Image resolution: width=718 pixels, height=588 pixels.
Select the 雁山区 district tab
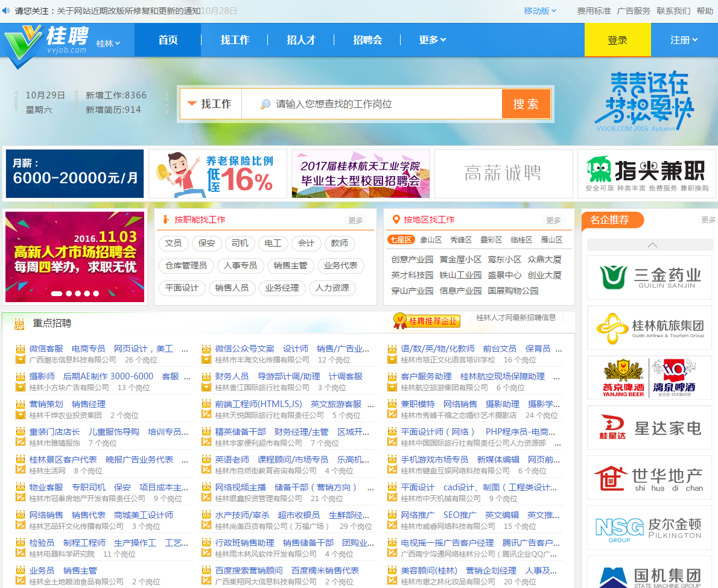tap(552, 240)
